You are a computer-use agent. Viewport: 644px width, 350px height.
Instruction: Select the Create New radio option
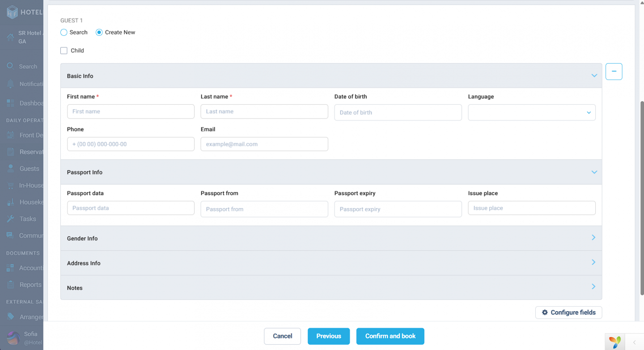(x=99, y=32)
